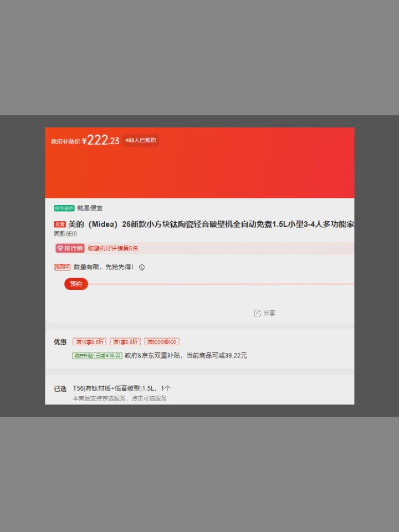Viewport: 399px width, 532px height.
Task: Select the 满5000减400 coupon
Action: [x=161, y=342]
